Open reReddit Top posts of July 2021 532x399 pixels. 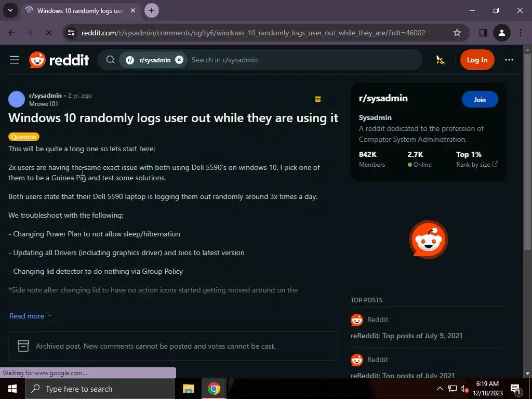point(403,375)
